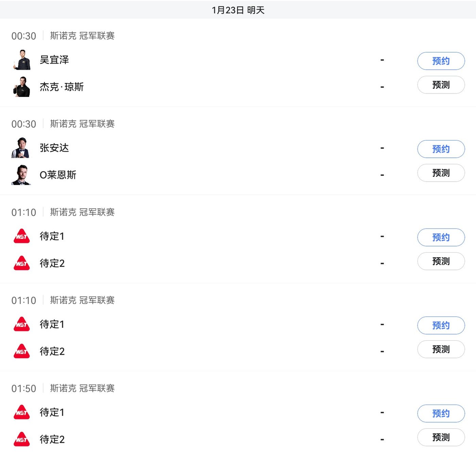Click Zhang Anda's player avatar

point(22,148)
